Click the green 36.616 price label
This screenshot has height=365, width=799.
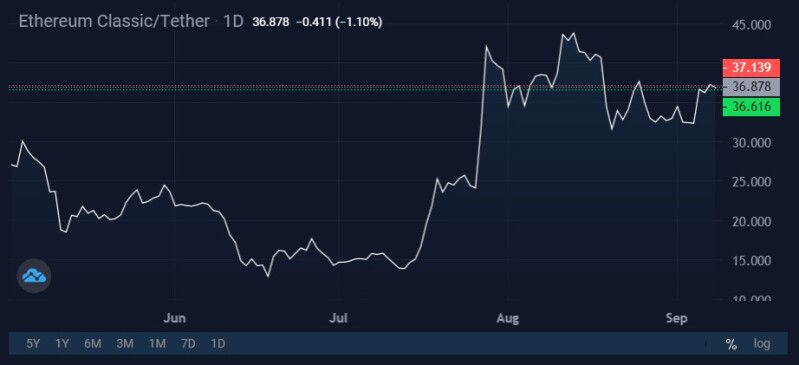point(751,107)
